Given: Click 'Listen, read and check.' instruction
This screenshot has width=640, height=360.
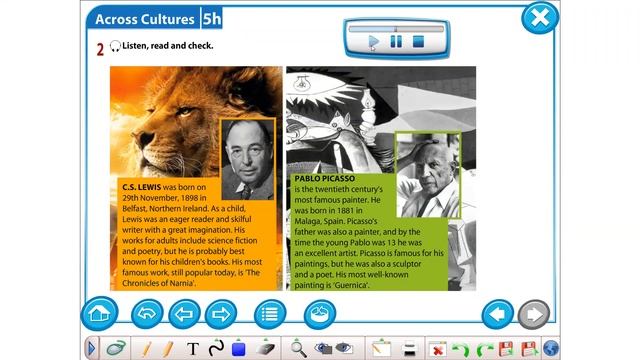Looking at the screenshot, I should click(x=168, y=46).
